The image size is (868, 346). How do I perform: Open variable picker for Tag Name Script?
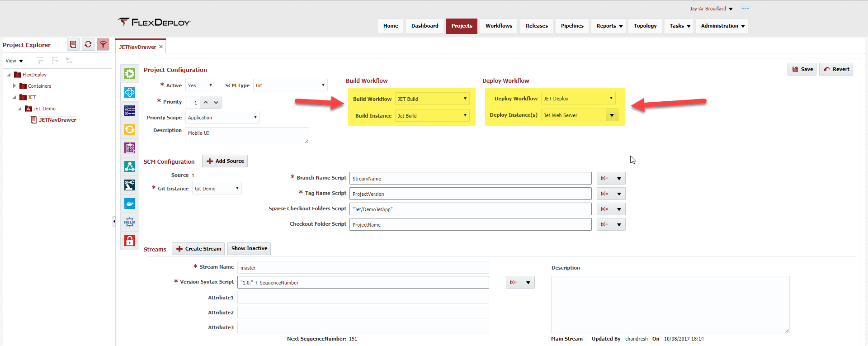click(611, 194)
